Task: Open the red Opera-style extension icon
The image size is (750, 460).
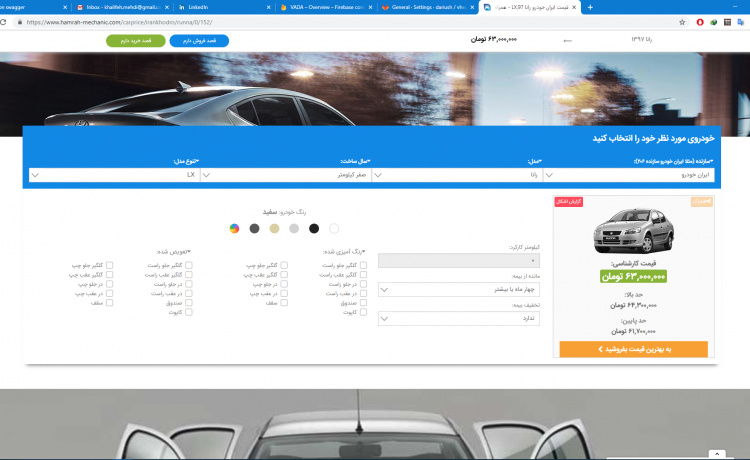Action: click(x=700, y=22)
